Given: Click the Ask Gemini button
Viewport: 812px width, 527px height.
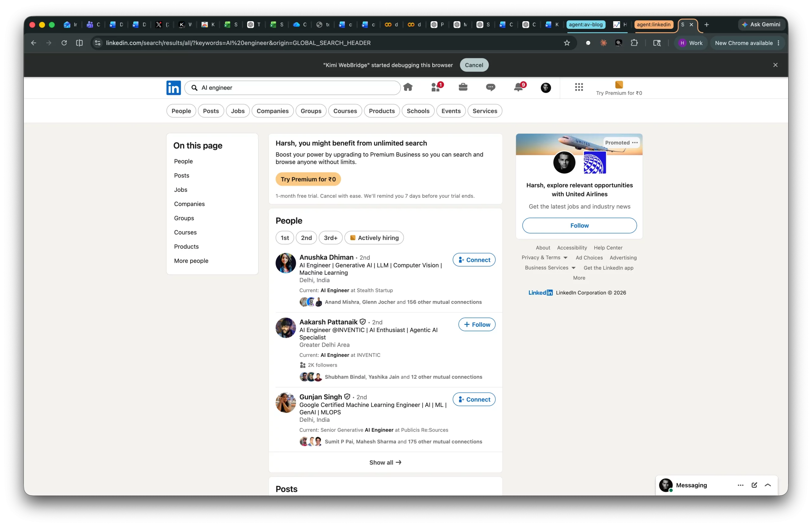Looking at the screenshot, I should (x=761, y=24).
